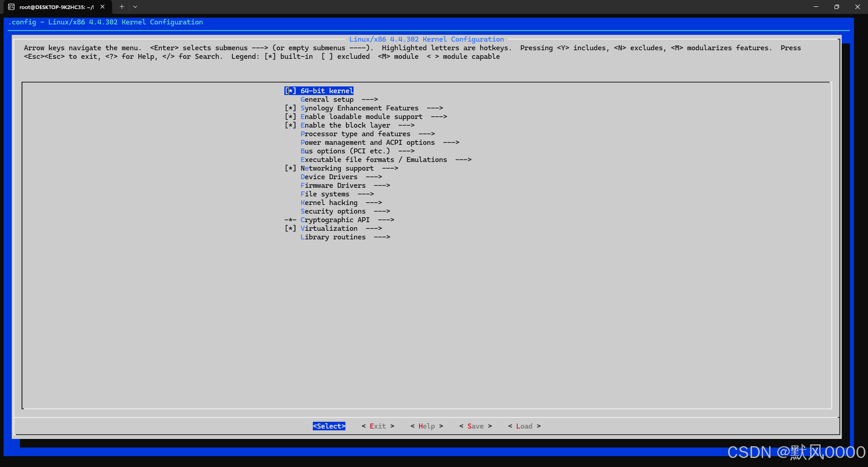Toggle Enable the block layer checkbox
Viewport: 868px width, 467px height.
pyautogui.click(x=290, y=125)
